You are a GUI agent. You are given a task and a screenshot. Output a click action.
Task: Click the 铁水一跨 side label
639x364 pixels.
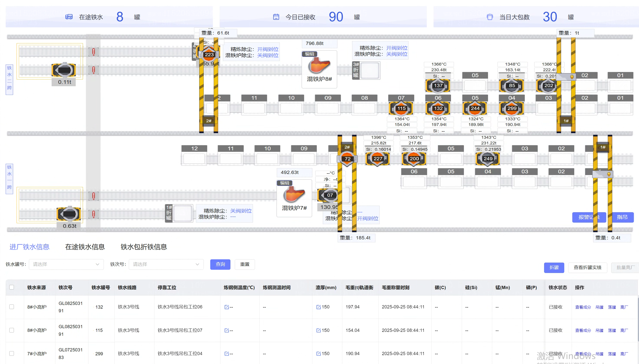coord(9,179)
